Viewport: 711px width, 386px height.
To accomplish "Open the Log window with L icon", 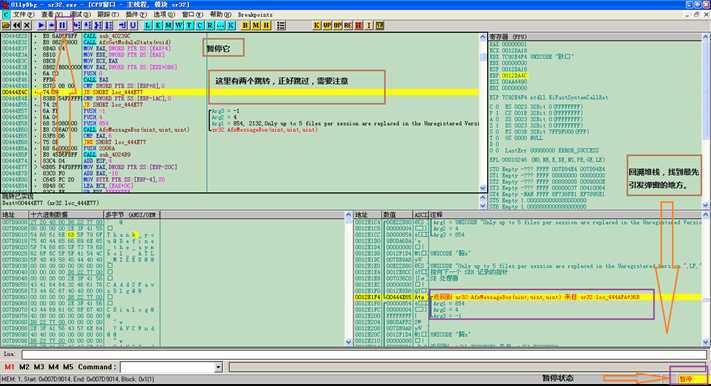I will pos(148,25).
